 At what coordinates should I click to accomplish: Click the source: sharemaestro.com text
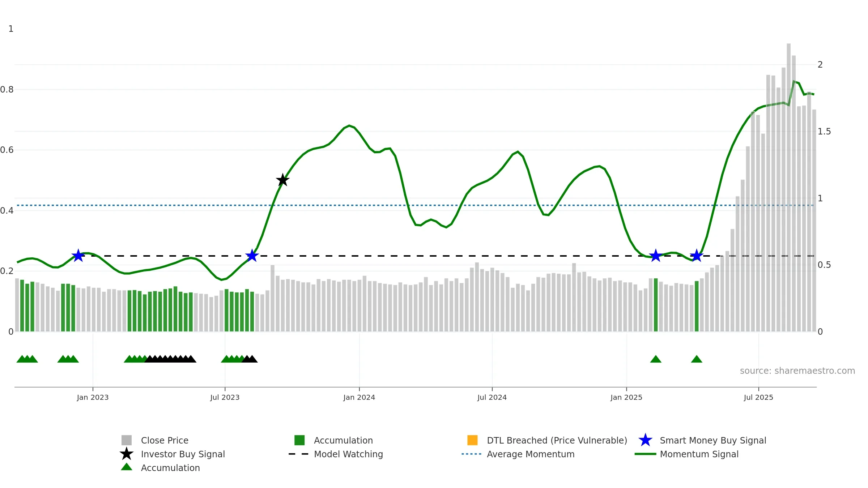pyautogui.click(x=797, y=371)
